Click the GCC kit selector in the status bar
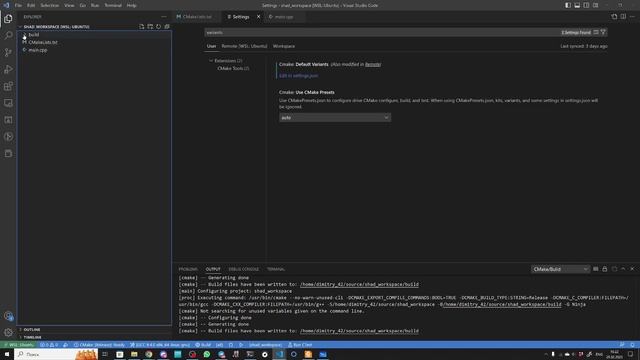 click(160, 345)
